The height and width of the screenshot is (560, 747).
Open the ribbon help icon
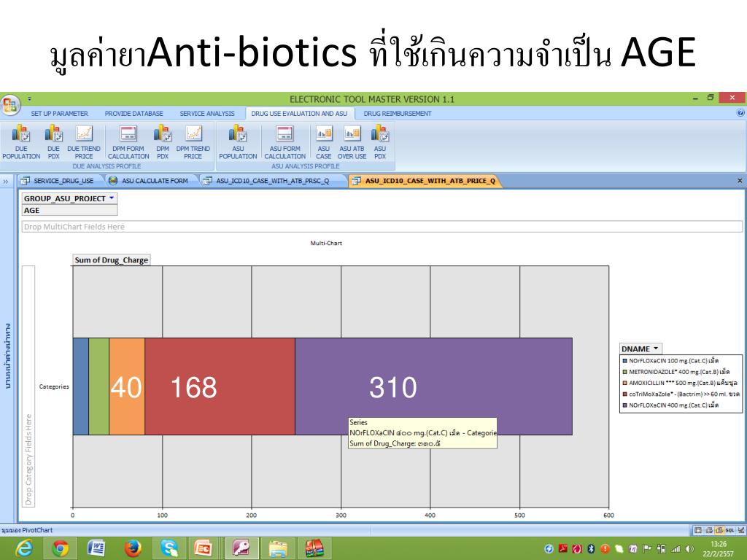740,113
